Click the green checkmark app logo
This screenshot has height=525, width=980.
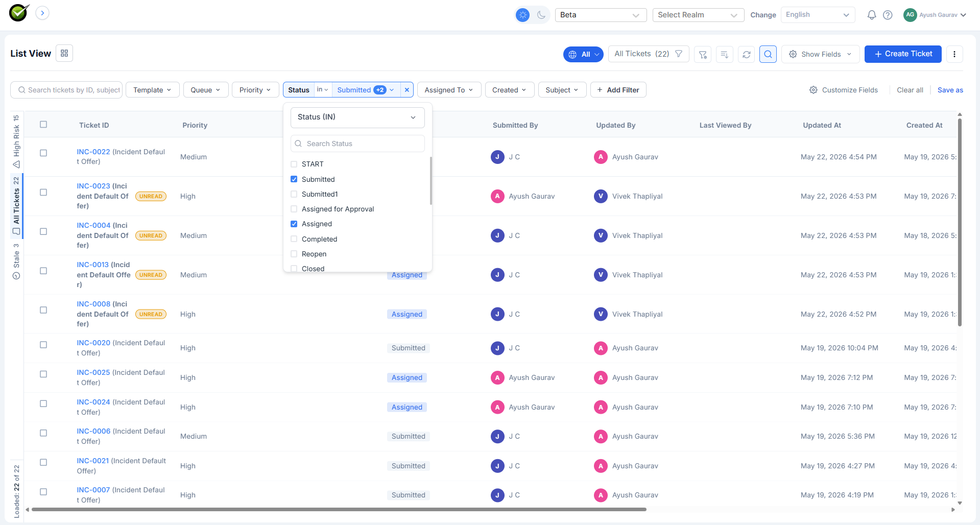point(19,13)
